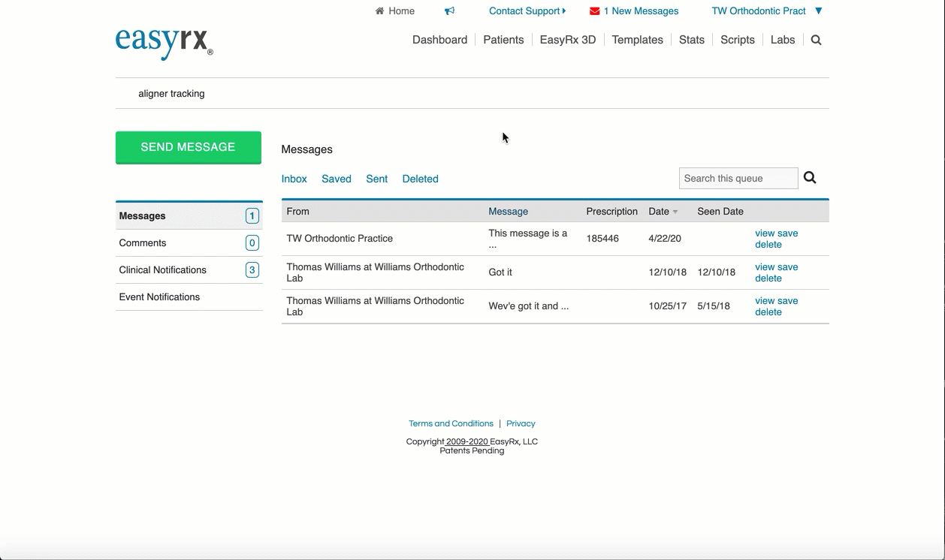Delete the 'Got it' message
Viewport: 945px width, 560px height.
[768, 278]
